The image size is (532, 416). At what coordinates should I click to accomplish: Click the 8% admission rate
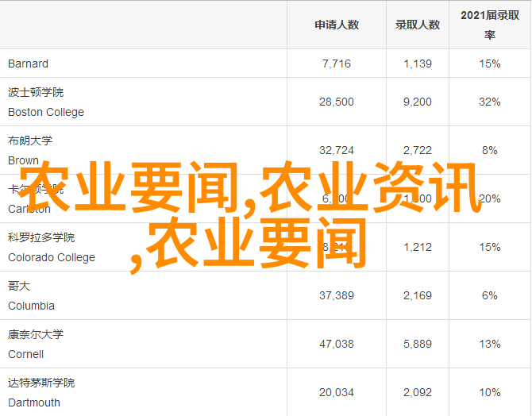pos(490,150)
